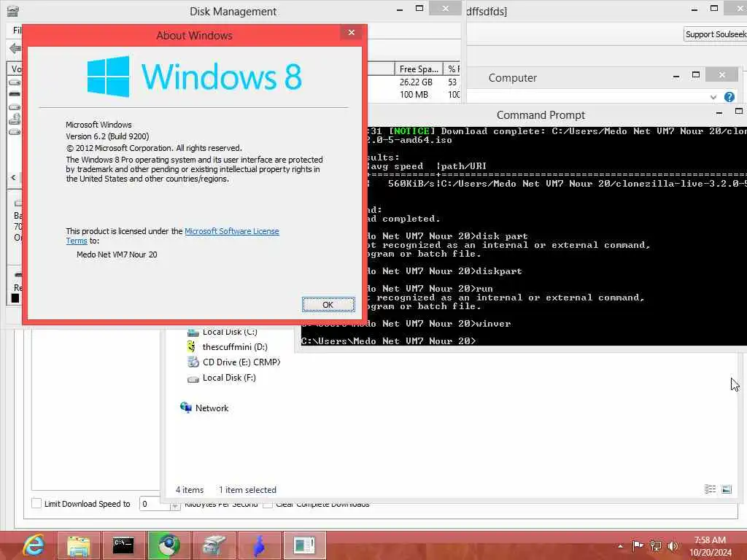The image size is (747, 560).
Task: Select Network in the navigation pane
Action: pyautogui.click(x=212, y=408)
